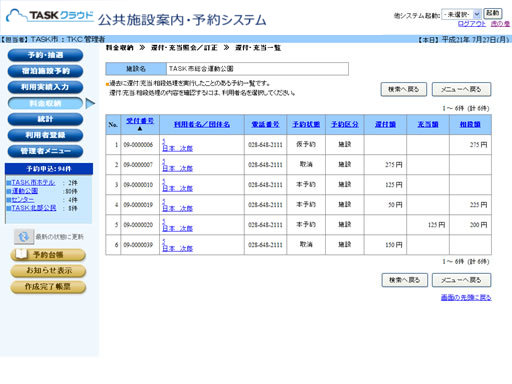Click the lower 検索へ戻る button
The height and width of the screenshot is (384, 512).
[404, 280]
